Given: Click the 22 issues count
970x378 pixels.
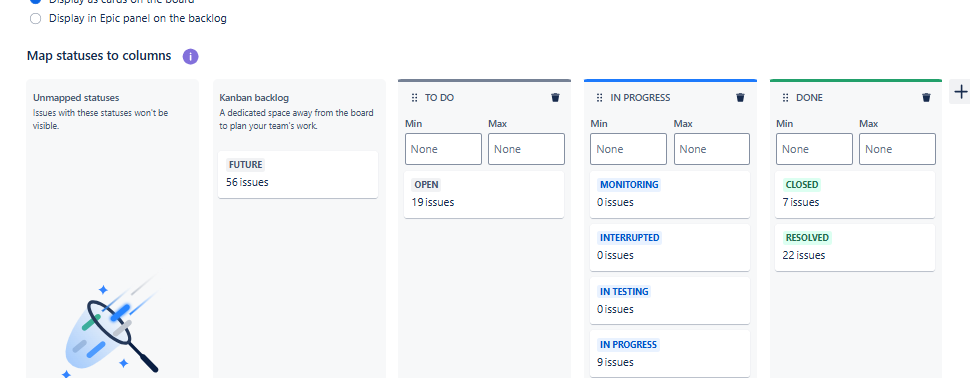Looking at the screenshot, I should point(804,256).
